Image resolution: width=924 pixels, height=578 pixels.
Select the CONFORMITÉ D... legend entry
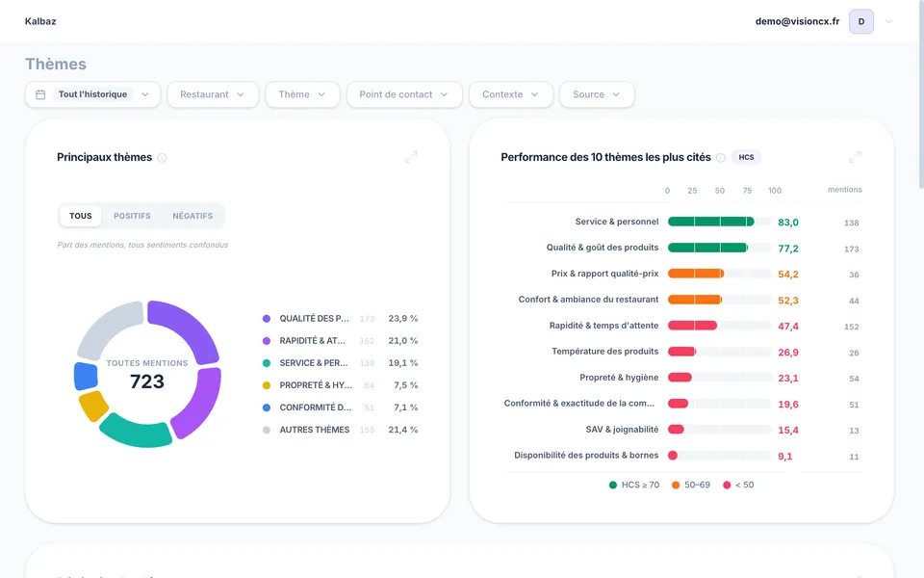[340, 407]
